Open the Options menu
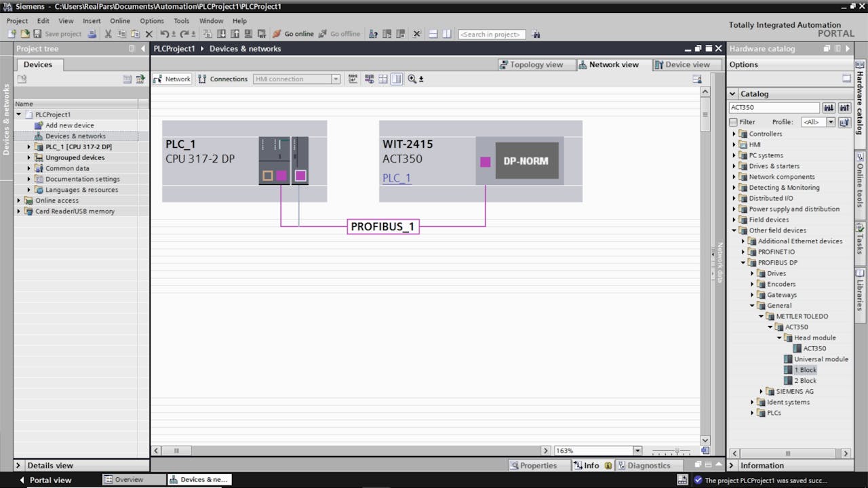This screenshot has height=488, width=868. coord(152,21)
